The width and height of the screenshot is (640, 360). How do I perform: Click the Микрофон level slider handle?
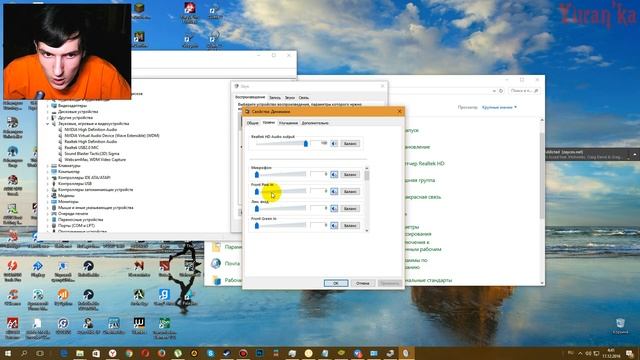pos(257,175)
